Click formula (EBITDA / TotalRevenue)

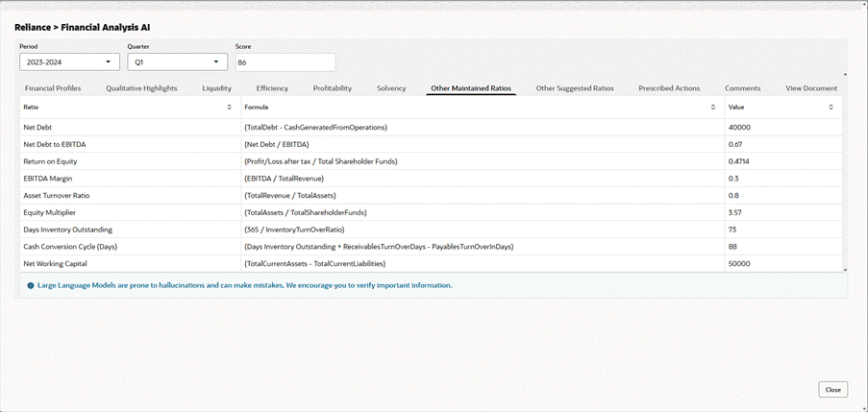click(x=284, y=179)
